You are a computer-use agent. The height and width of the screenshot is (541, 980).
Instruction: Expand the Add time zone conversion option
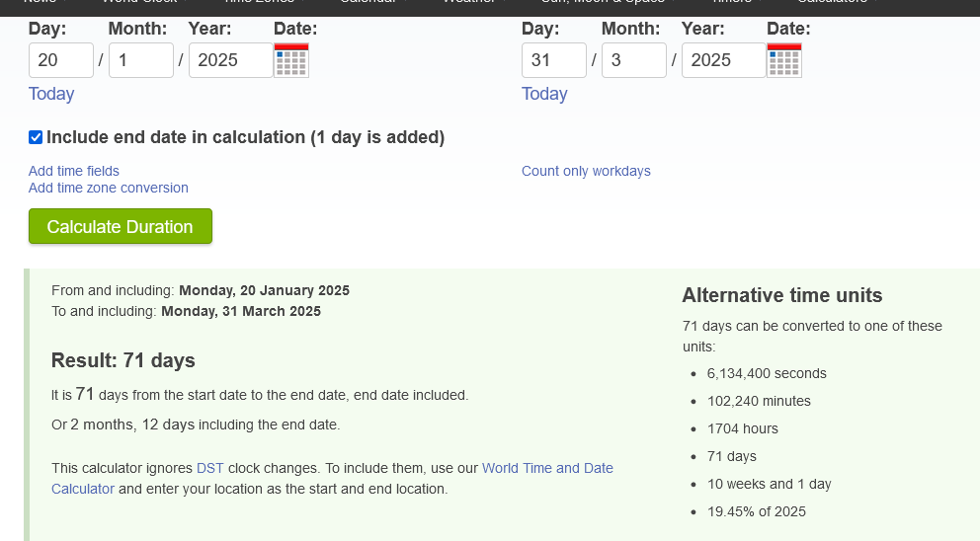point(109,188)
